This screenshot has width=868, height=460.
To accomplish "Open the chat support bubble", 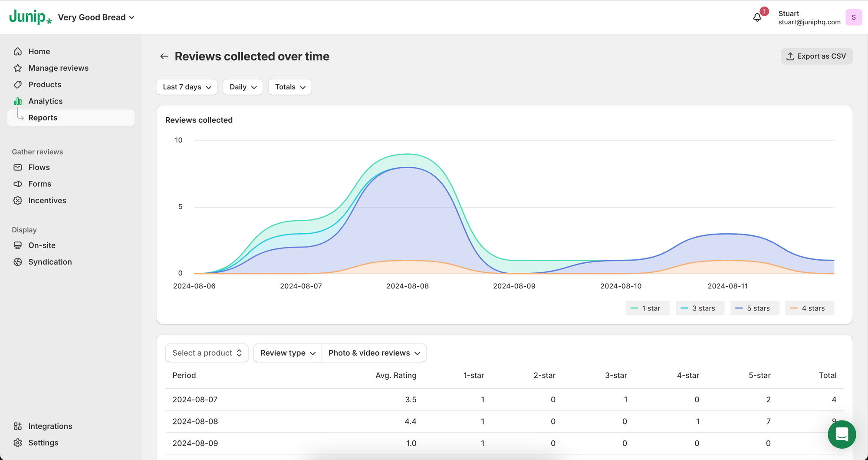I will click(842, 434).
